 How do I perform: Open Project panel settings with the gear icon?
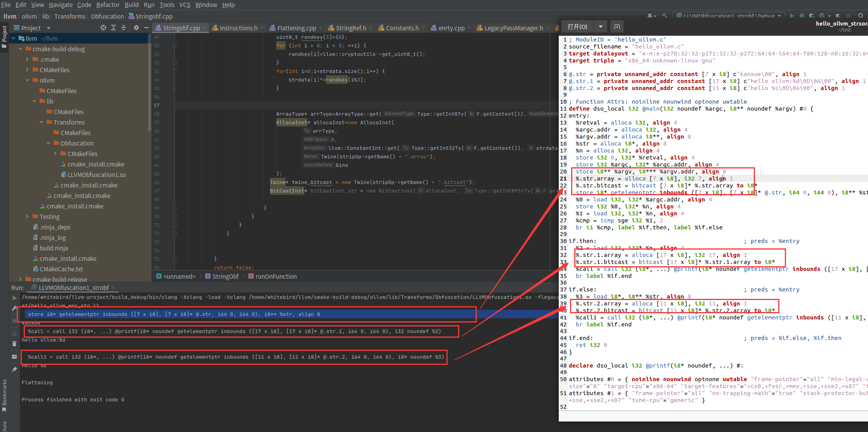pyautogui.click(x=136, y=28)
